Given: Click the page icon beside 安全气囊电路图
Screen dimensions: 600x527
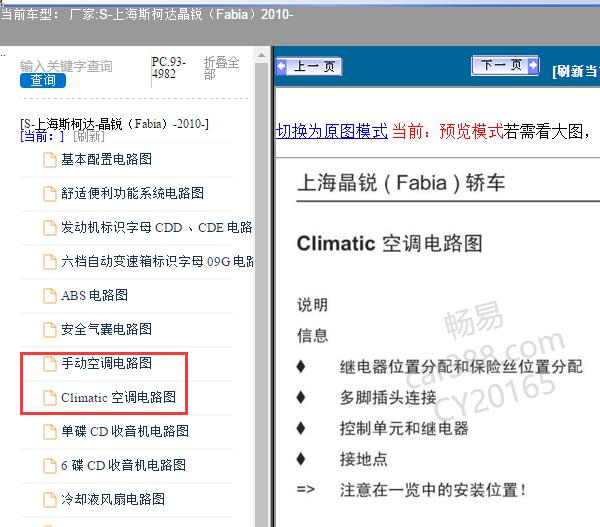Looking at the screenshot, I should (50, 330).
